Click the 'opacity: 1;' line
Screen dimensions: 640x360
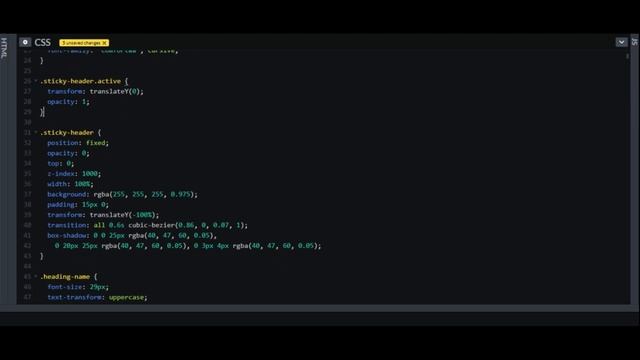click(68, 102)
